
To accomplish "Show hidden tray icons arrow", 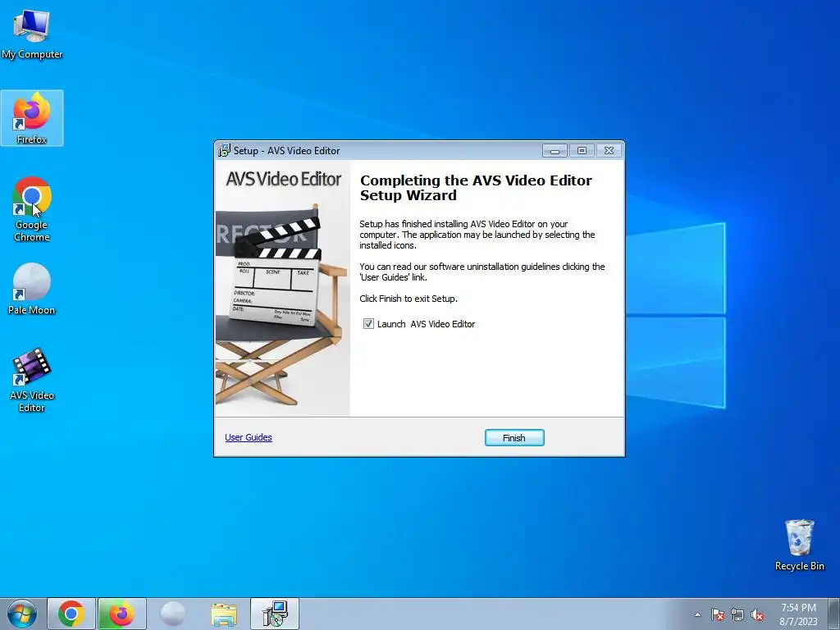I will tap(697, 614).
